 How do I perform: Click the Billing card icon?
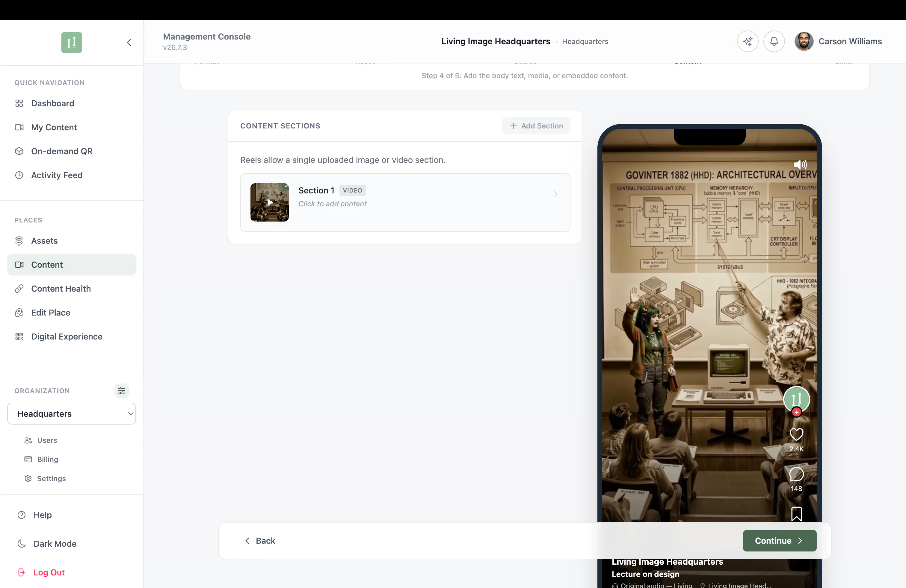[x=28, y=460]
